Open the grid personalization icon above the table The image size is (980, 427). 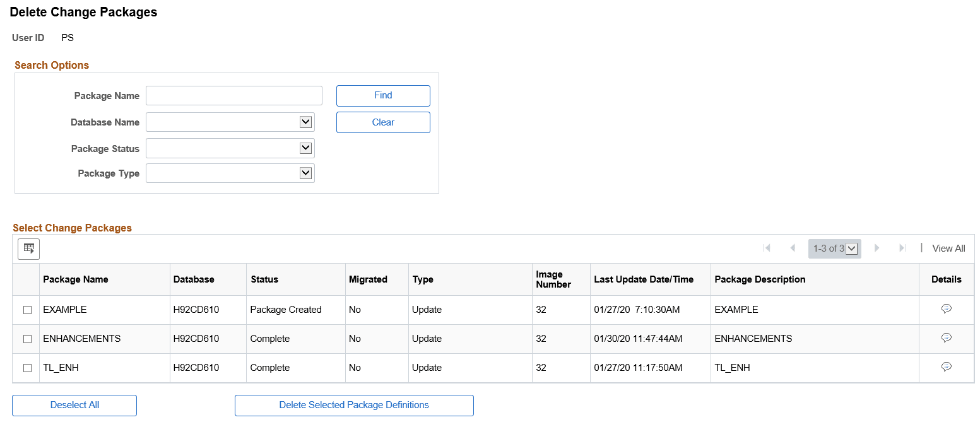coord(28,249)
